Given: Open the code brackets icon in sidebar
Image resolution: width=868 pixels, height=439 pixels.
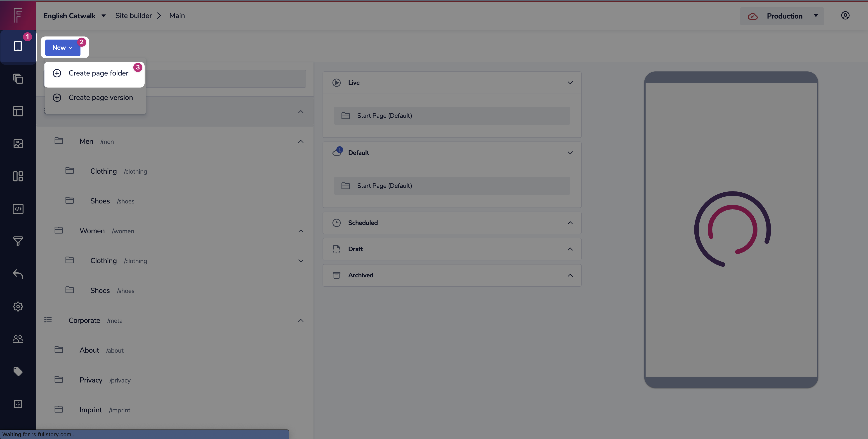Looking at the screenshot, I should click(x=18, y=209).
